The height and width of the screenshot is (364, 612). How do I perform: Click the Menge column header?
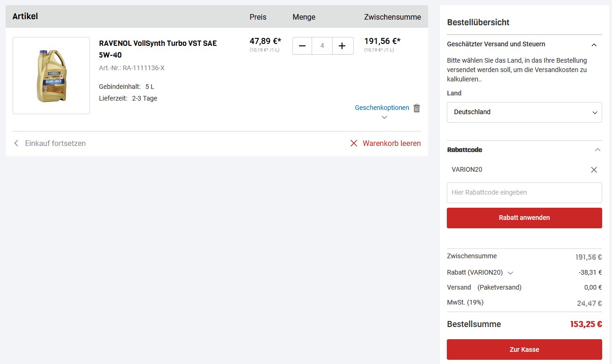[304, 17]
